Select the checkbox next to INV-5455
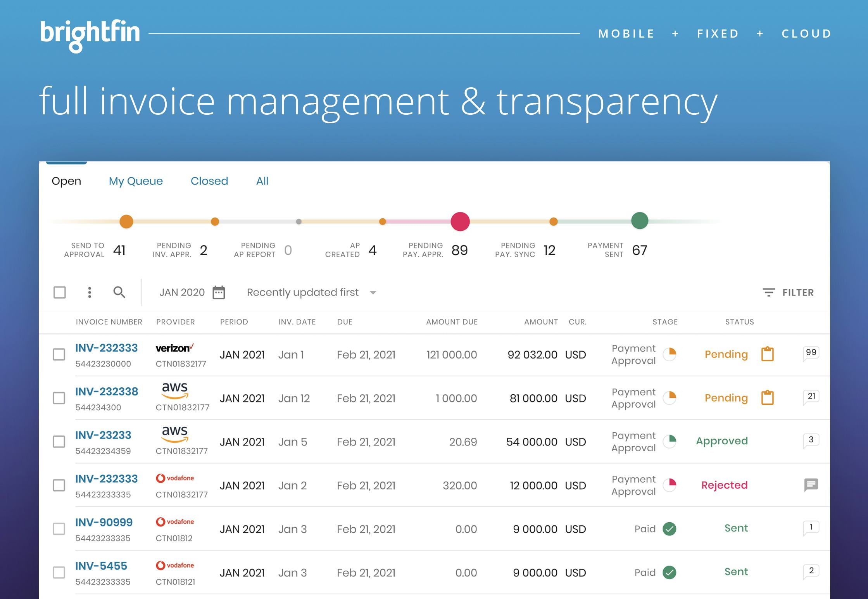This screenshot has width=868, height=599. pyautogui.click(x=60, y=572)
